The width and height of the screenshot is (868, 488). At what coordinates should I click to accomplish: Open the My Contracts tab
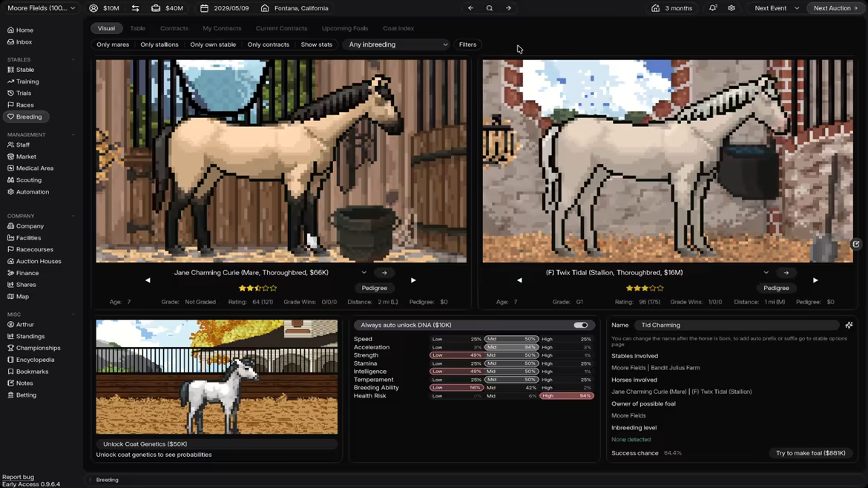point(222,28)
